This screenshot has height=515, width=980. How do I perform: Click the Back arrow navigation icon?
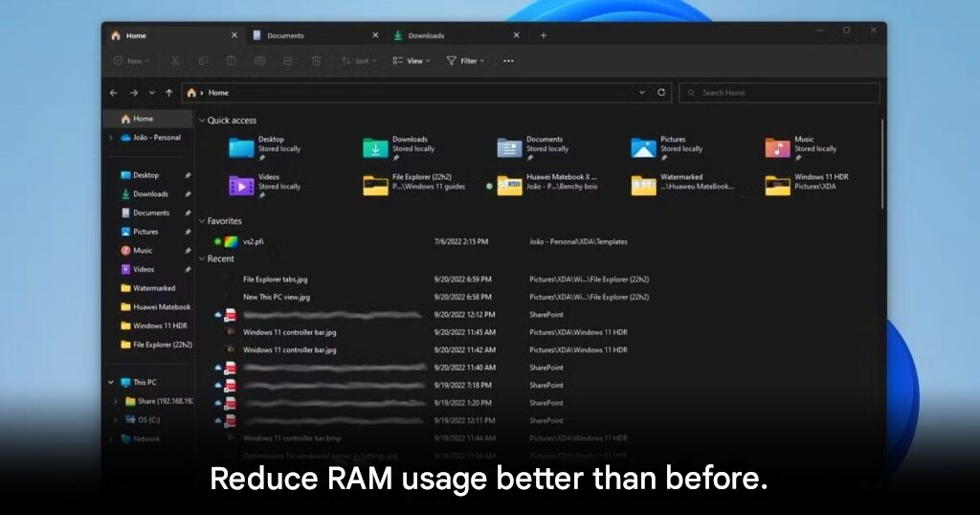click(114, 93)
